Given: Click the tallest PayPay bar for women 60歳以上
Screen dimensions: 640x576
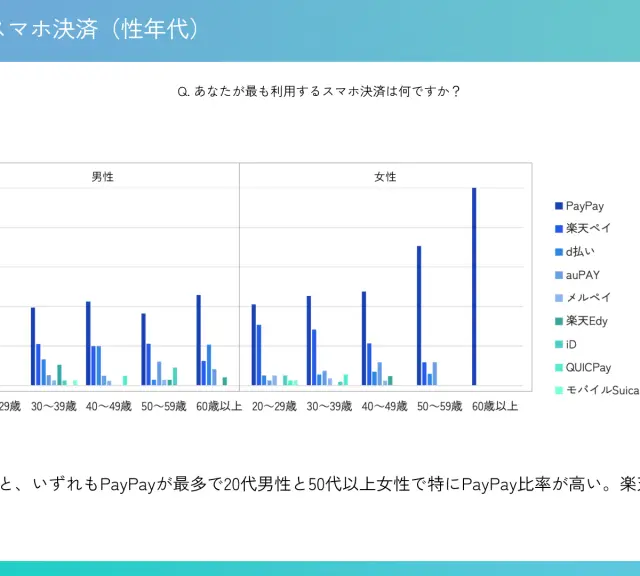Looking at the screenshot, I should click(474, 286).
